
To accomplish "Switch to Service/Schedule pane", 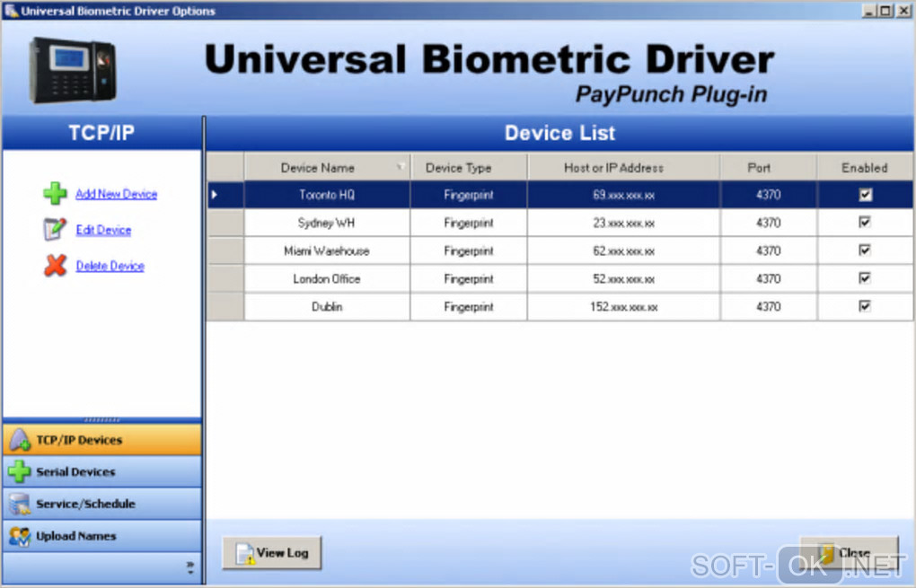I will pyautogui.click(x=102, y=504).
